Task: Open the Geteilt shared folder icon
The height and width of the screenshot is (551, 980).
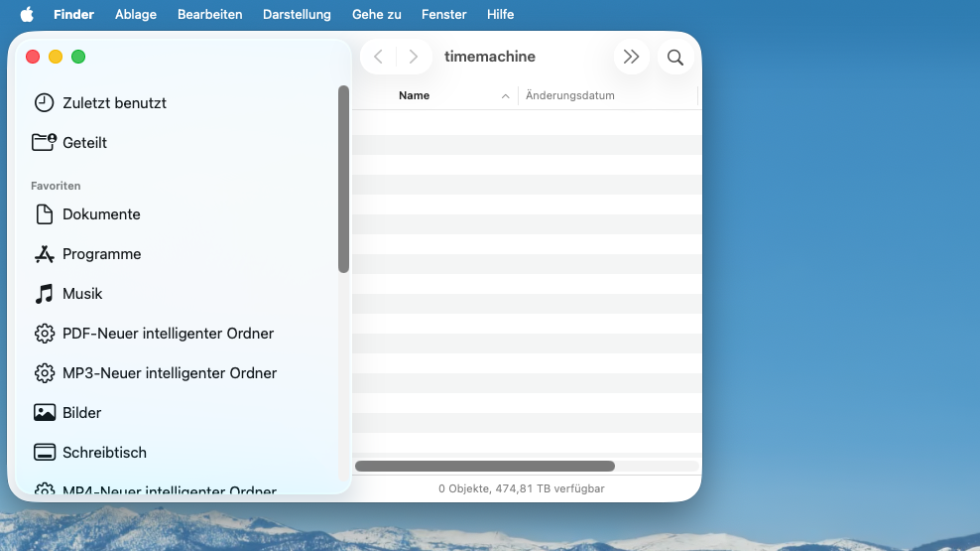Action: [x=44, y=143]
